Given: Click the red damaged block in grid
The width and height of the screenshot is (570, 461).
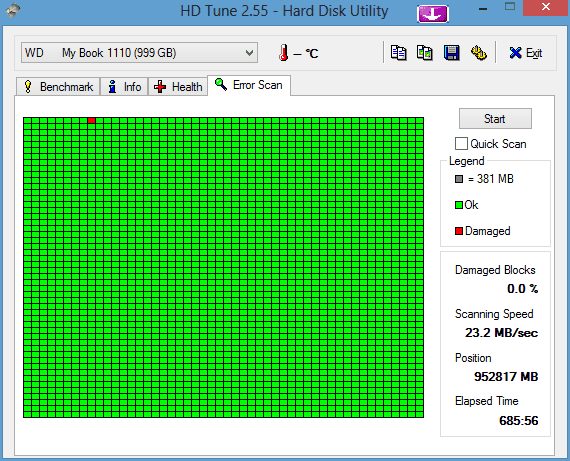Looking at the screenshot, I should 92,120.
